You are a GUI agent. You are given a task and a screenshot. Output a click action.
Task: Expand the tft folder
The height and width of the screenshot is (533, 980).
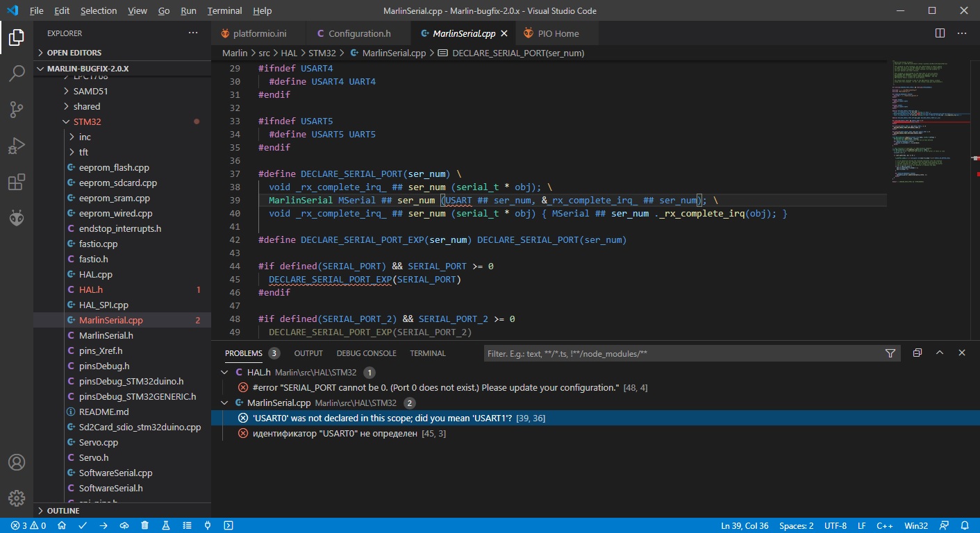(83, 152)
